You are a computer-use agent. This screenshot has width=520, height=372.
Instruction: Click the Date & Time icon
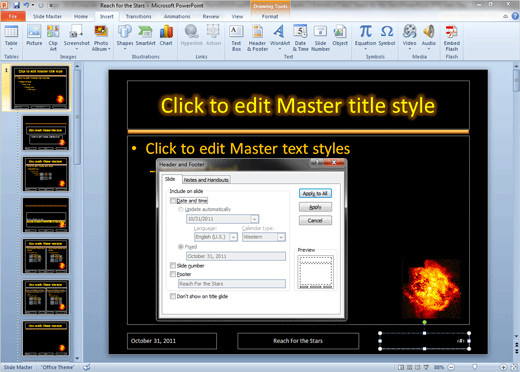click(x=300, y=37)
